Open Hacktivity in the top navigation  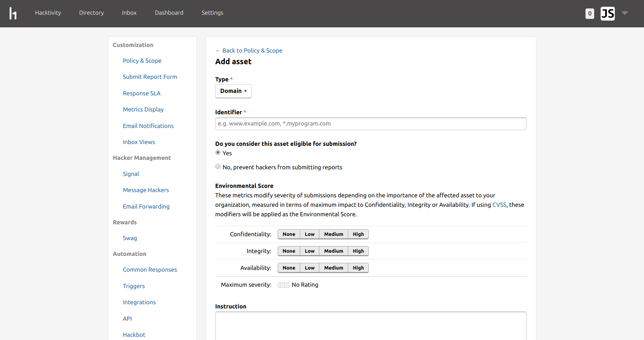click(48, 13)
